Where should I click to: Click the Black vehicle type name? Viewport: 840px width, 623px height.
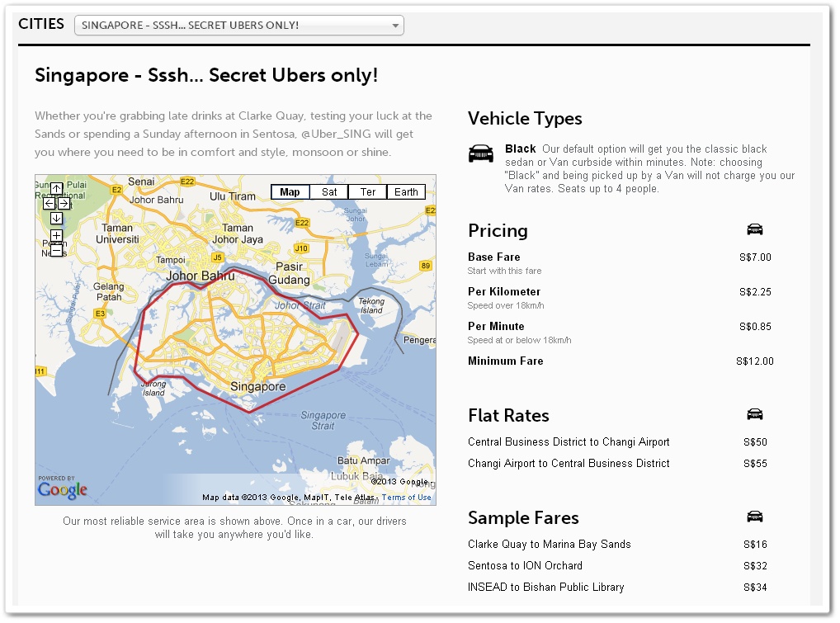(x=520, y=149)
